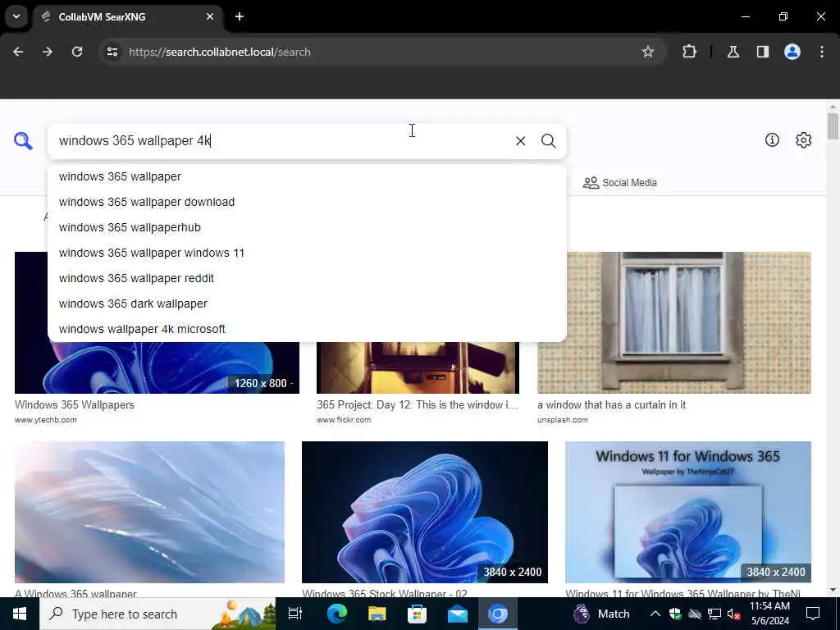Viewport: 840px width, 630px height.
Task: Open the About info icon
Action: point(772,139)
